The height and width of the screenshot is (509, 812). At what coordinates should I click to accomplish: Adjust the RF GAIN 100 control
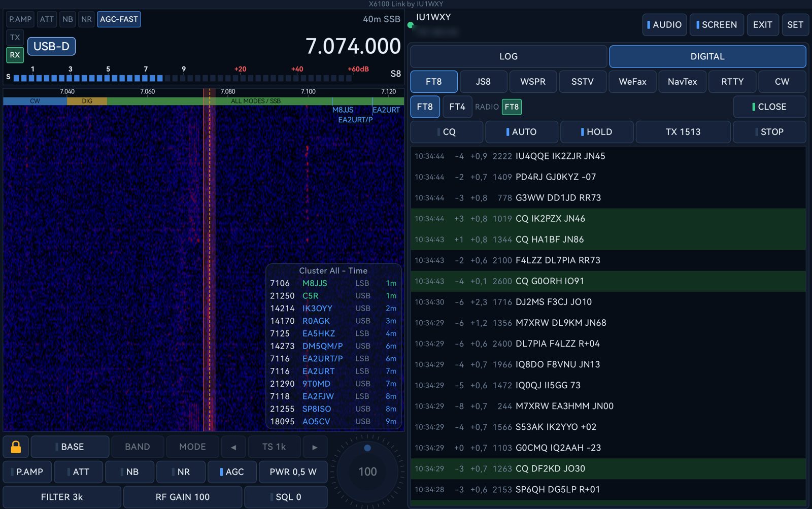click(183, 497)
